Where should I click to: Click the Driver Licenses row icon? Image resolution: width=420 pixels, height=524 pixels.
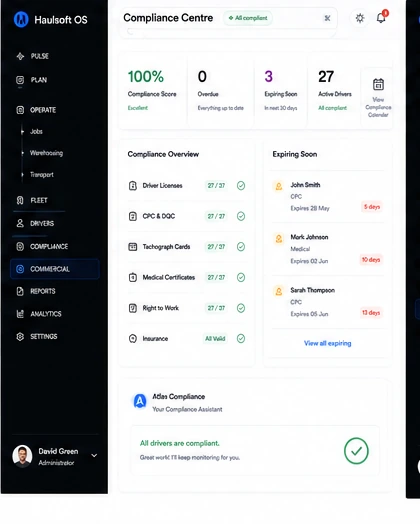coord(133,185)
